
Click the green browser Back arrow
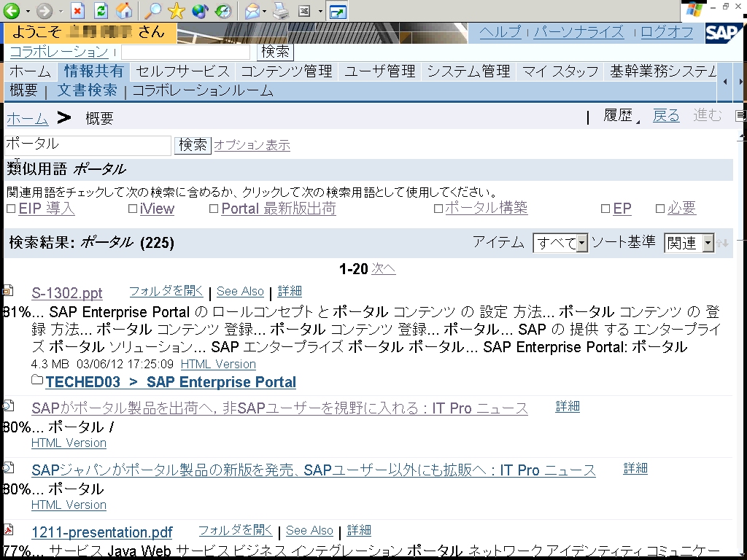pyautogui.click(x=12, y=10)
